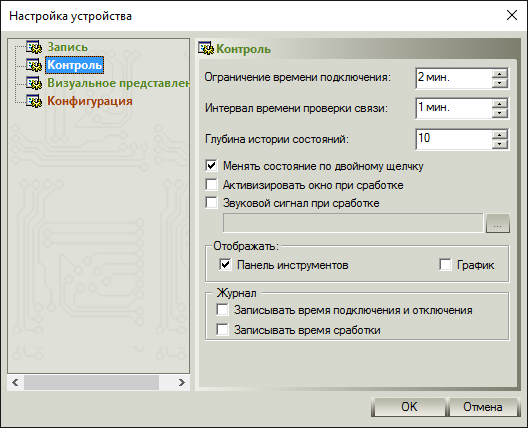Image resolution: width=528 pixels, height=428 pixels.
Task: Uncheck Панель инструментов display option
Action: 225,265
